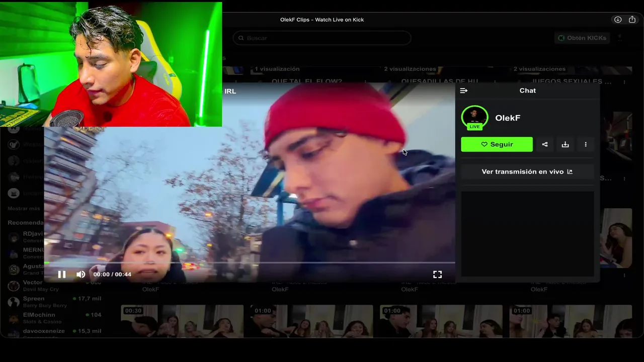644x362 pixels.
Task: Click Spreen's 17,7 mil viewer count
Action: [87, 299]
